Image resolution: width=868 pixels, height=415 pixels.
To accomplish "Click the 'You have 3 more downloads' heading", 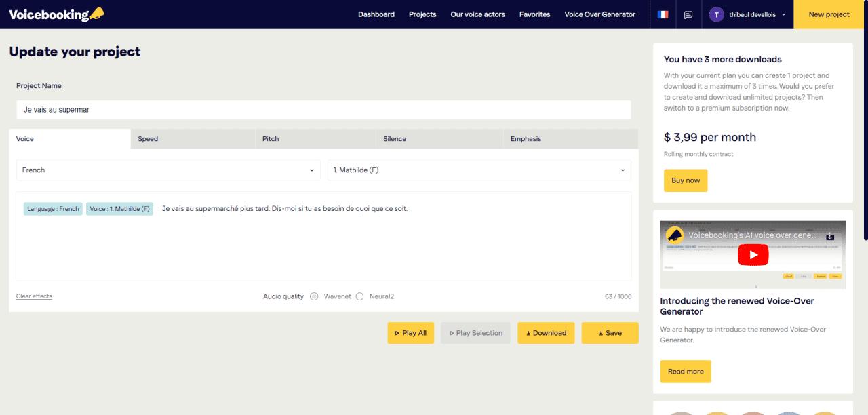I will point(723,59).
